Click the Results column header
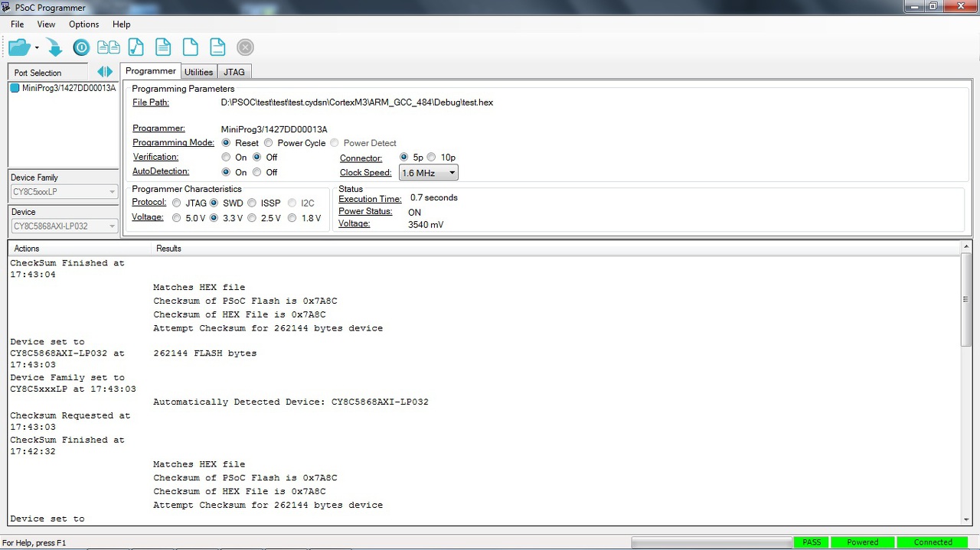 [556, 249]
